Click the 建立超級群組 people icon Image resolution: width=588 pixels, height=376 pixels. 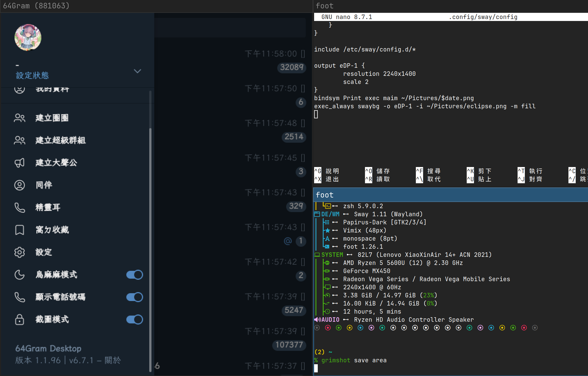(x=20, y=140)
